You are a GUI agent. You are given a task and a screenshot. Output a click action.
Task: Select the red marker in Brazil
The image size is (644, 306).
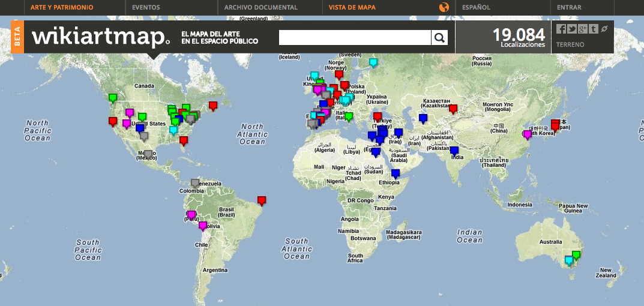(x=262, y=200)
